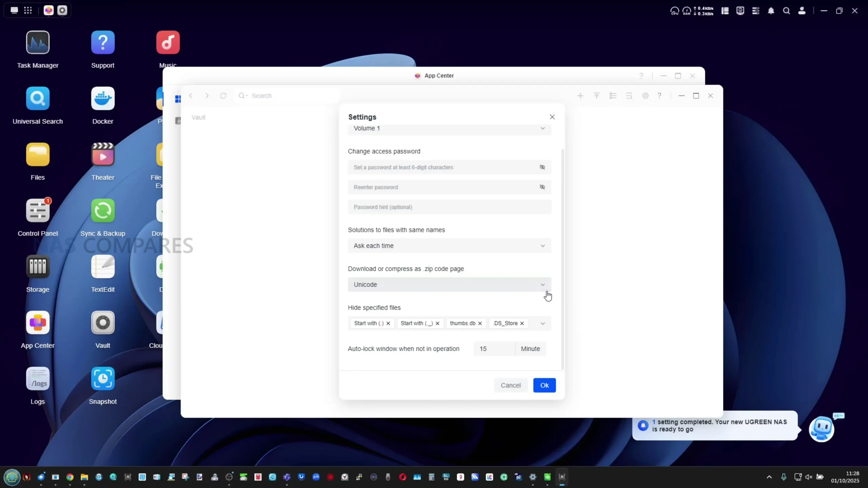This screenshot has width=868, height=488.
Task: Open the Unicode code page dropdown
Action: click(449, 285)
